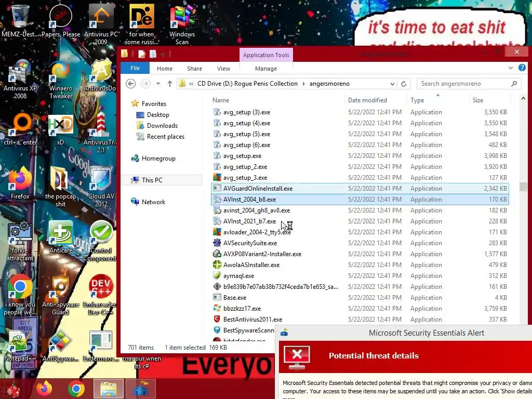The image size is (532, 399).
Task: Click the Forward navigation arrow
Action: (145, 84)
